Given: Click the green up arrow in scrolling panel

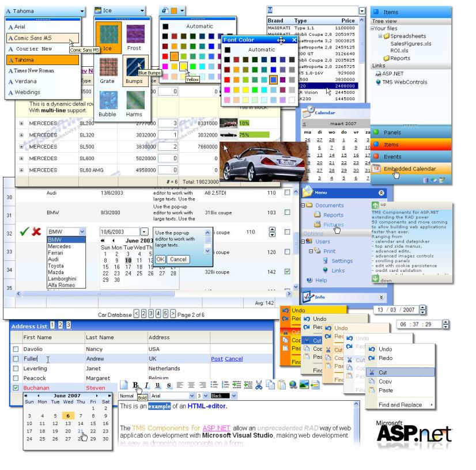Looking at the screenshot, I should tap(375, 205).
